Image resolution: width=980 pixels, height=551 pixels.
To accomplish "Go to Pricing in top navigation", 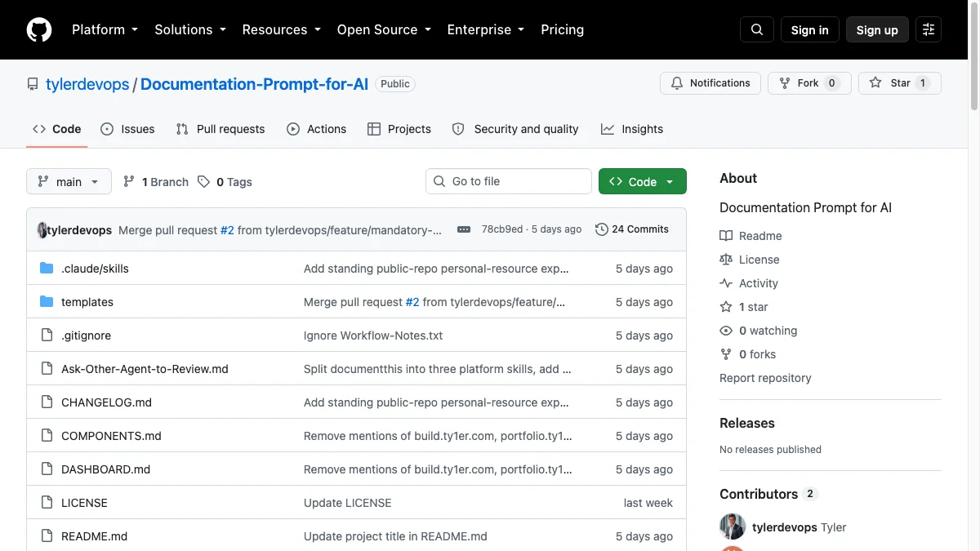I will pos(563,29).
